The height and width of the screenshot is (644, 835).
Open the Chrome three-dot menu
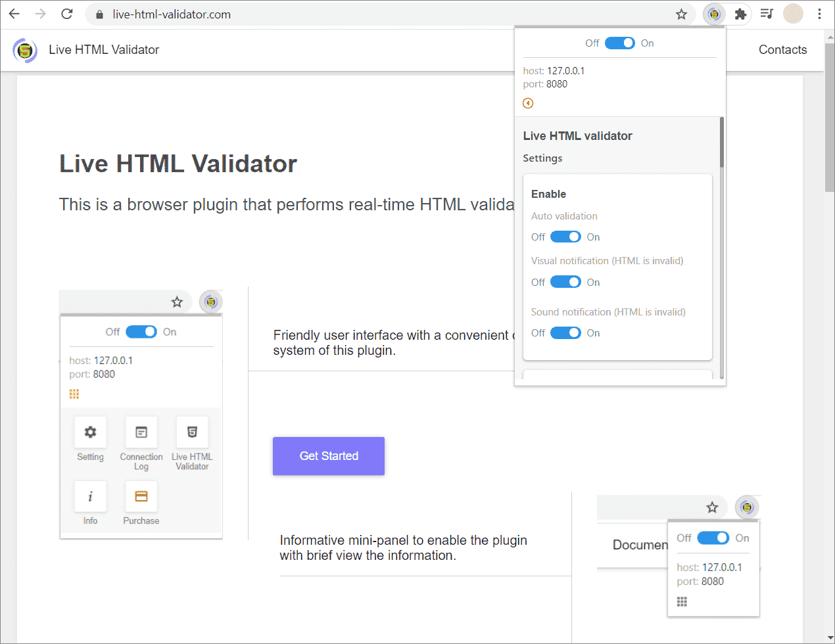[819, 14]
